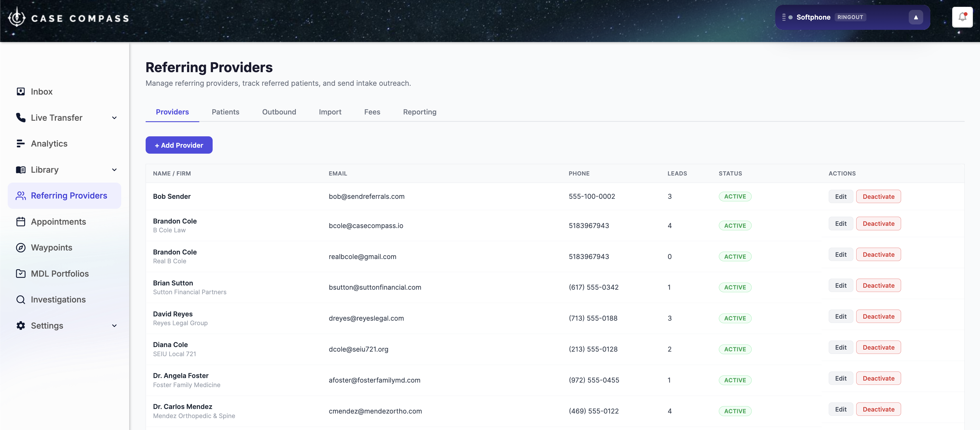Click the Library book icon

pos(20,170)
